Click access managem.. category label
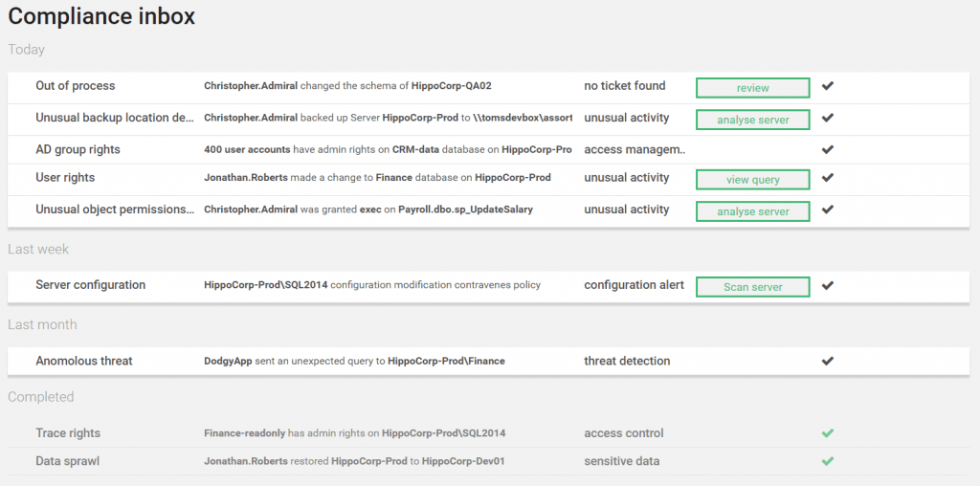Image resolution: width=980 pixels, height=486 pixels. point(635,149)
